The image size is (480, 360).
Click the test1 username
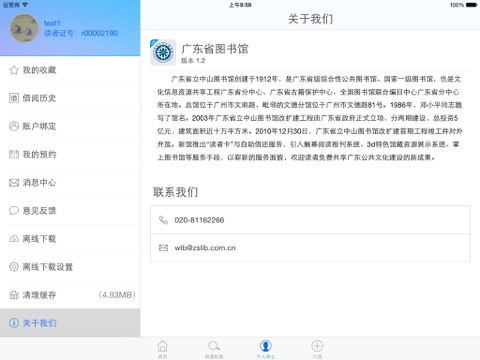pyautogui.click(x=52, y=23)
